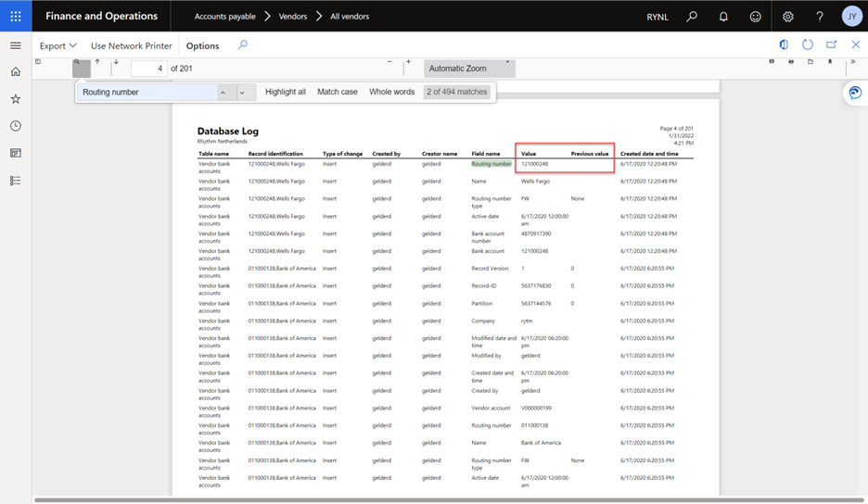The height and width of the screenshot is (504, 868).
Task: Click the Routing number search field
Action: point(147,93)
